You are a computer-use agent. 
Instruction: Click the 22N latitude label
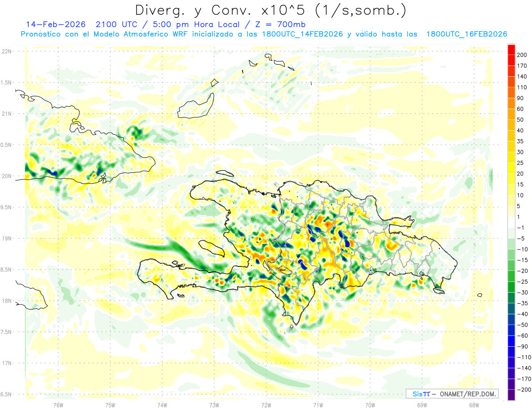click(6, 51)
